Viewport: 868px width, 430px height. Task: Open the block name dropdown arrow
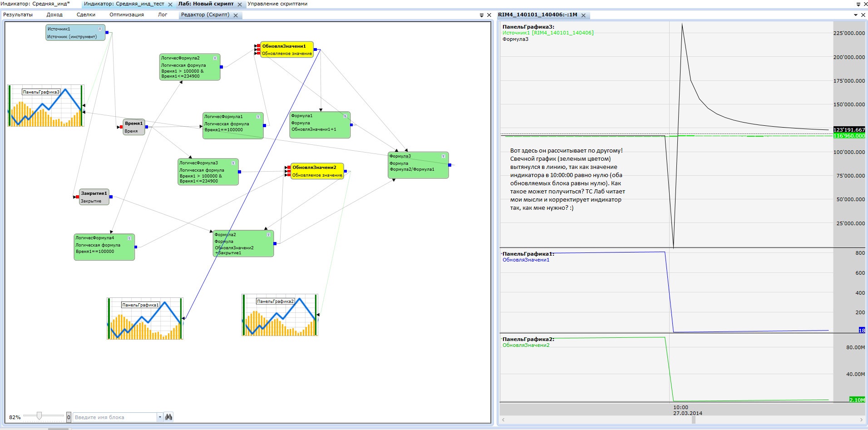point(160,417)
